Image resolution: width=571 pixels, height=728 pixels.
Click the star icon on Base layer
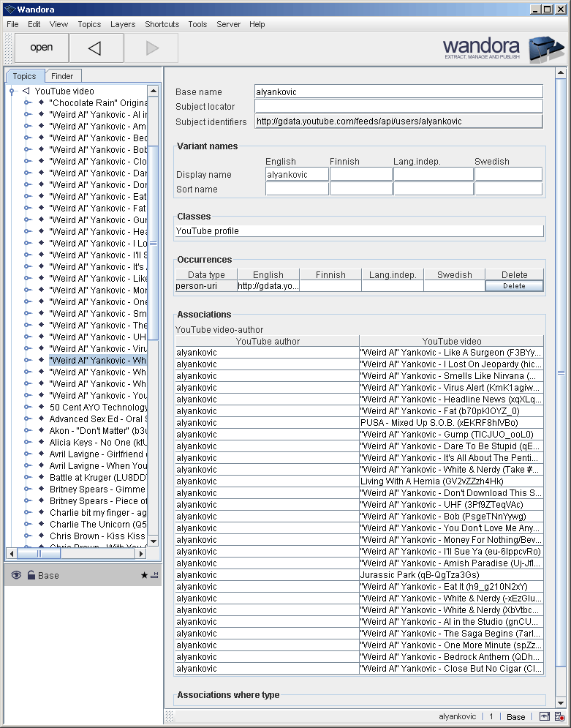[144, 576]
